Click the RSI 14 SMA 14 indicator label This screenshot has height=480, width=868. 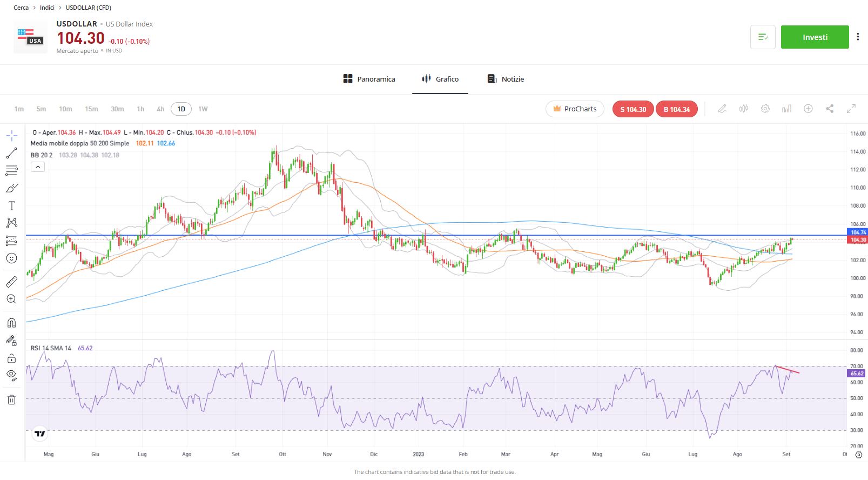coord(51,348)
